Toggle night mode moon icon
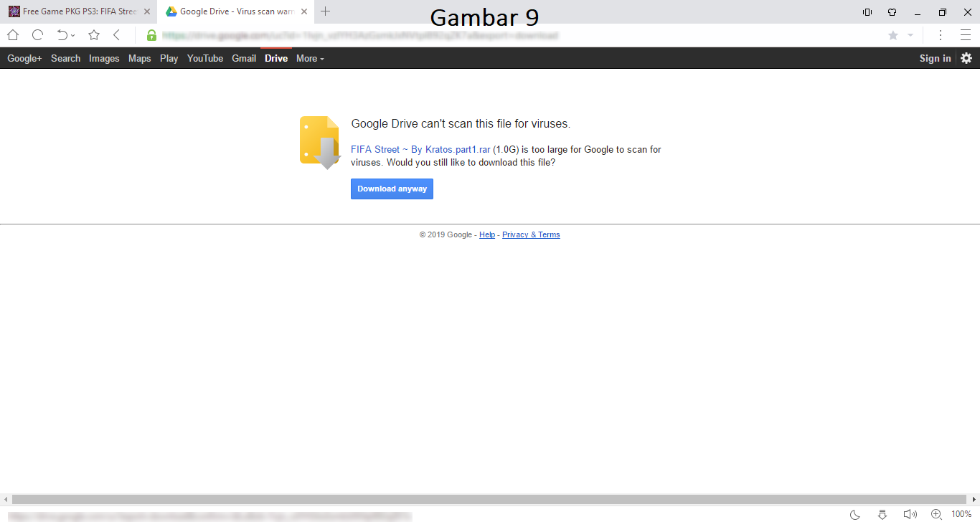 coord(855,514)
